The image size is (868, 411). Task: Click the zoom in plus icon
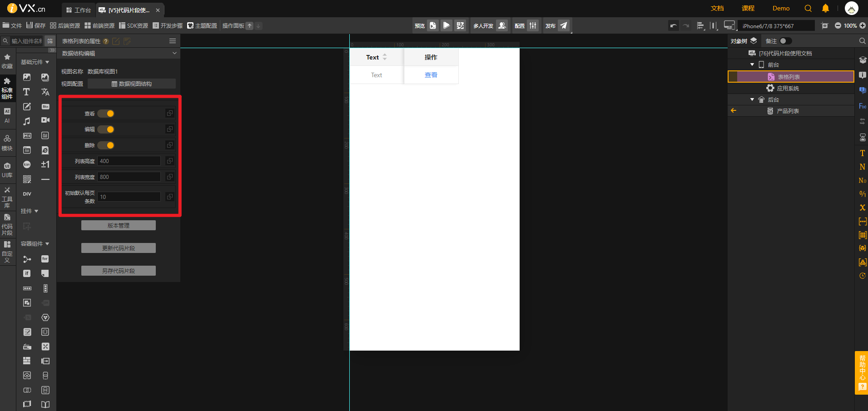click(x=863, y=26)
